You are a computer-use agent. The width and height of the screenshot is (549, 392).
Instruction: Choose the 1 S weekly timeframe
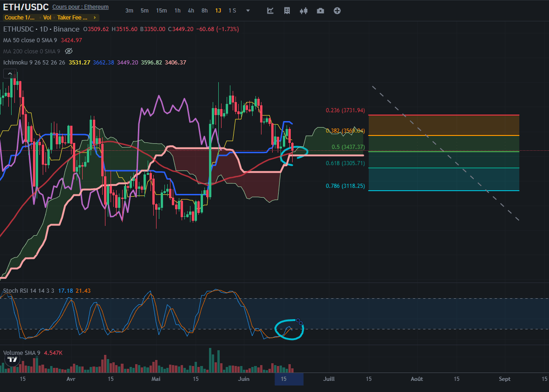coord(232,11)
